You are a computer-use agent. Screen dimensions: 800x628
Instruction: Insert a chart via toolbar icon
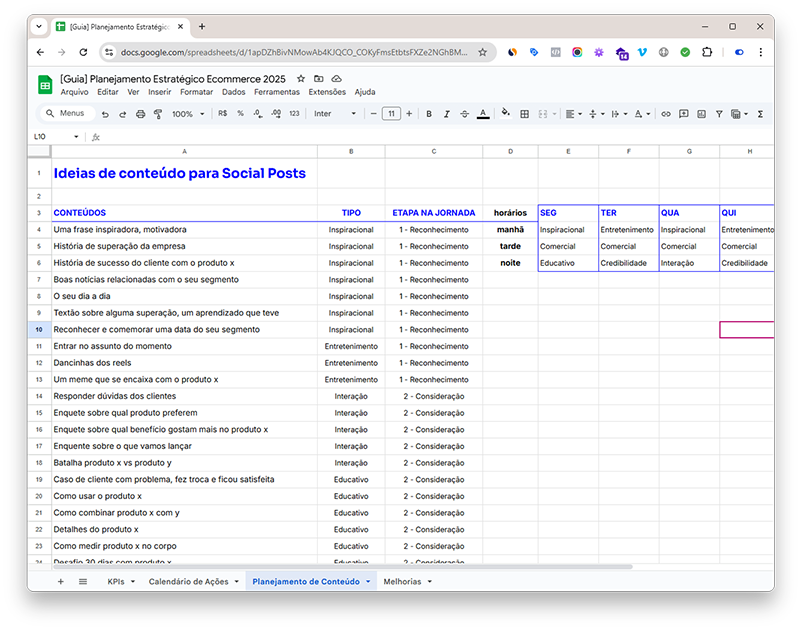pos(702,114)
